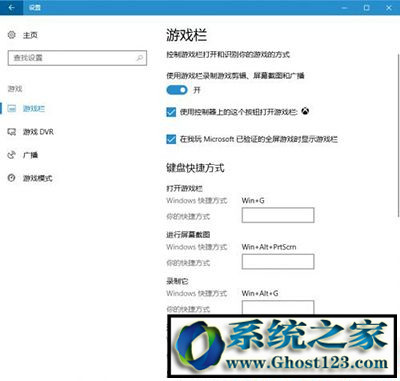Select the 广播 broadcast sidebar icon

coord(12,155)
